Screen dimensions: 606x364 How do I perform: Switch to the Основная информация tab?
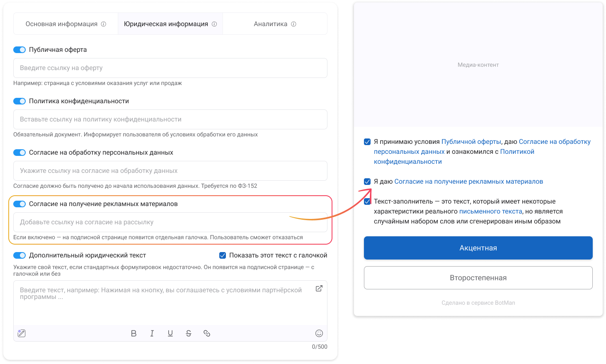click(66, 24)
